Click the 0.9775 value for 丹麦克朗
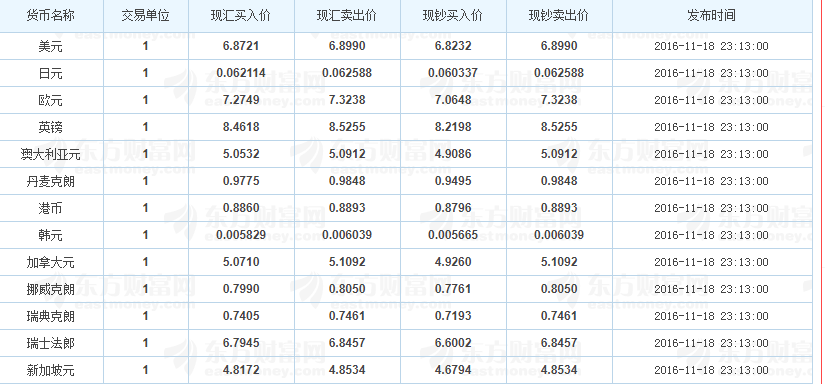Viewport: 825px width, 384px height. (x=241, y=181)
